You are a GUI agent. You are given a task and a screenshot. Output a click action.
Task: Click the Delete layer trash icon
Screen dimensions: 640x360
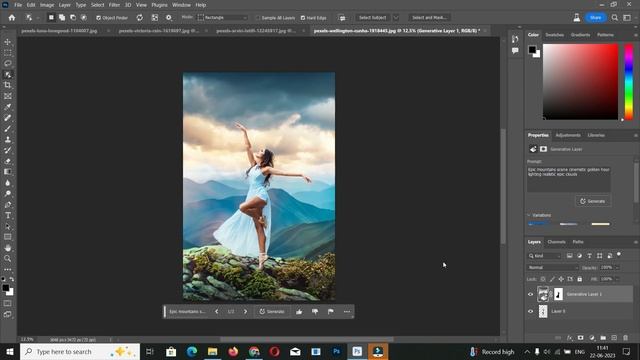click(625, 338)
